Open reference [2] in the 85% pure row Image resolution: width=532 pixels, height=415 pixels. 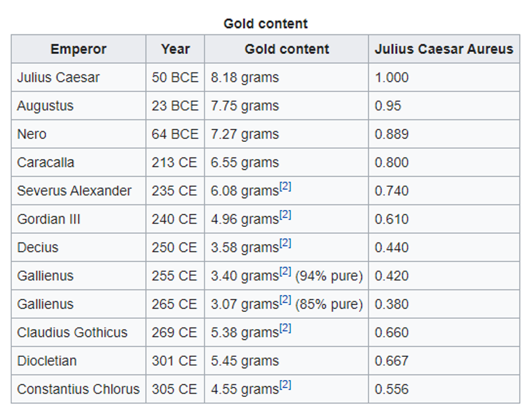[285, 301]
